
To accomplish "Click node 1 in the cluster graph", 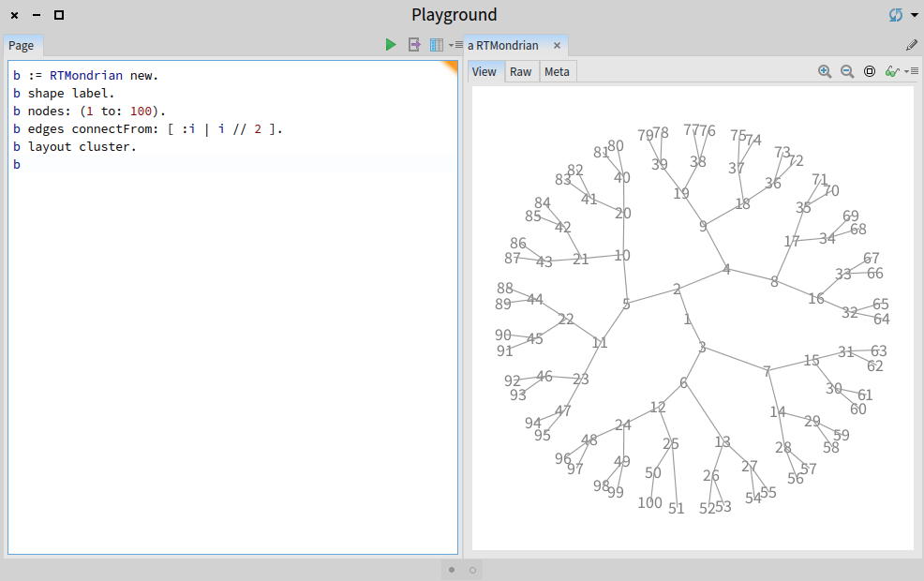I will coord(687,319).
